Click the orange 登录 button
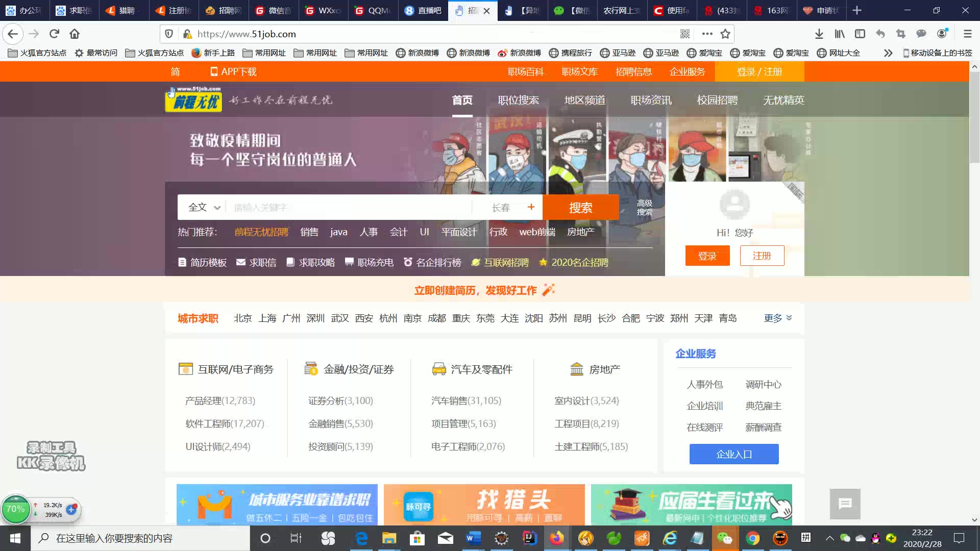Screen dimensions: 980x551 click(707, 256)
